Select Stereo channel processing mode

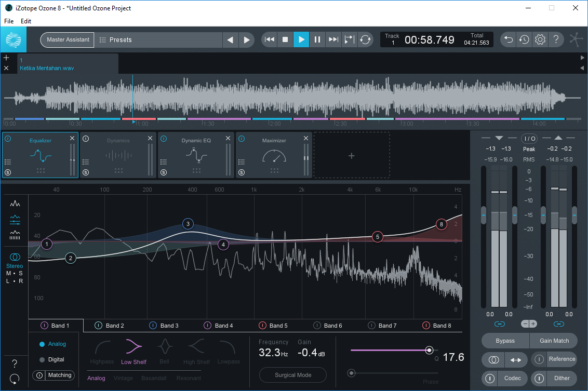(15, 260)
